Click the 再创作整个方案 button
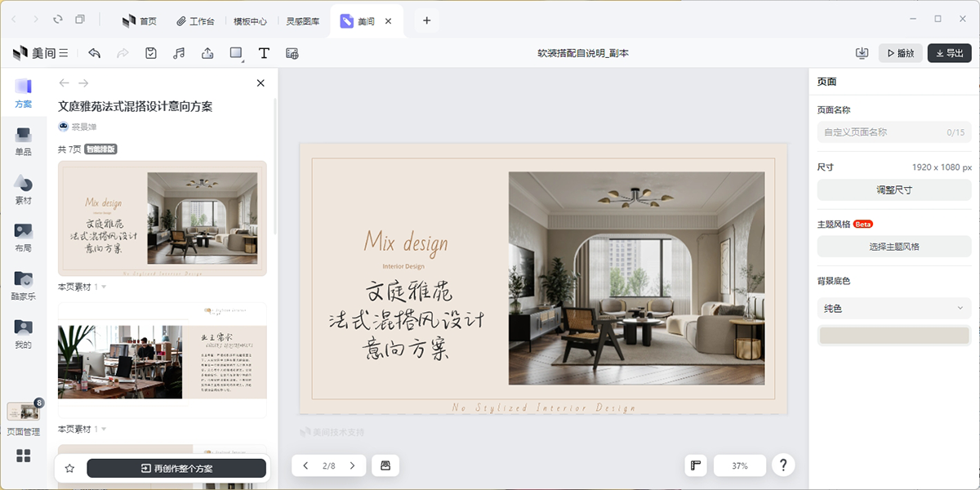 [176, 468]
